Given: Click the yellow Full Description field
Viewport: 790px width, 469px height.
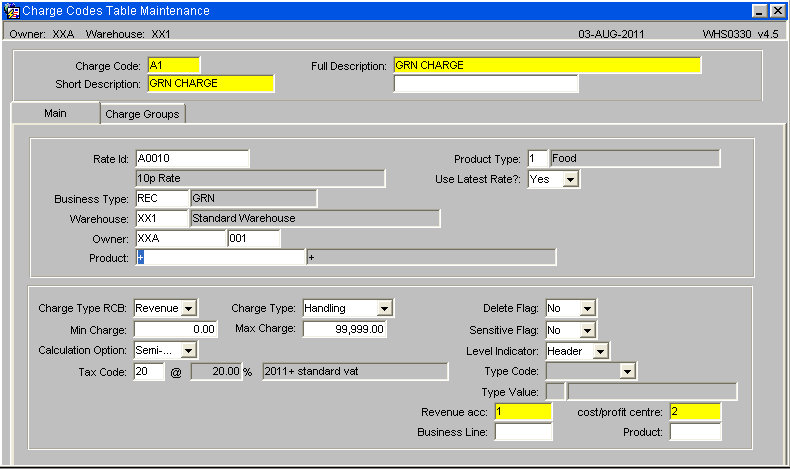Looking at the screenshot, I should (547, 65).
